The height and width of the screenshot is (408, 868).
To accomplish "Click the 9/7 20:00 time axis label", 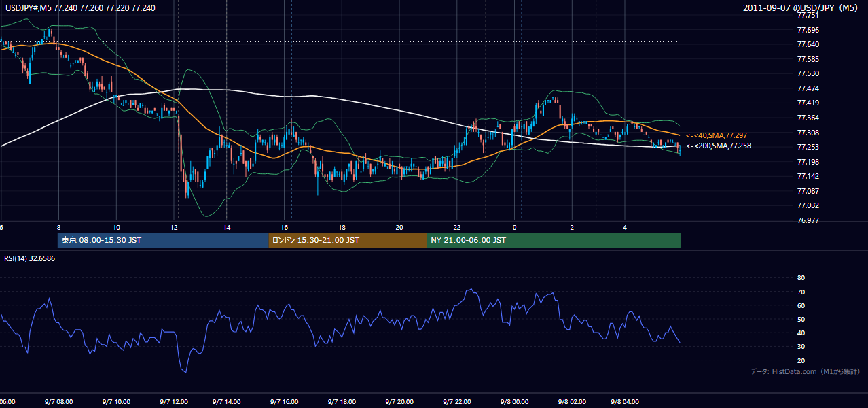I will (399, 402).
